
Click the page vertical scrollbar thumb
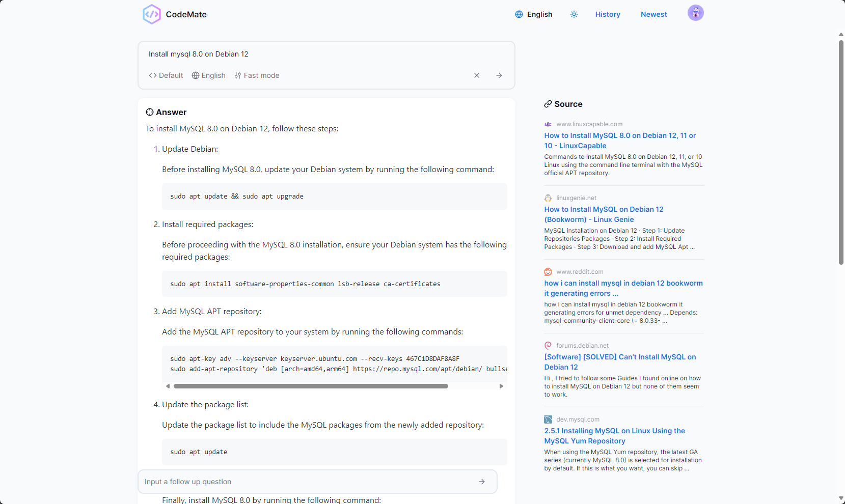click(x=841, y=152)
